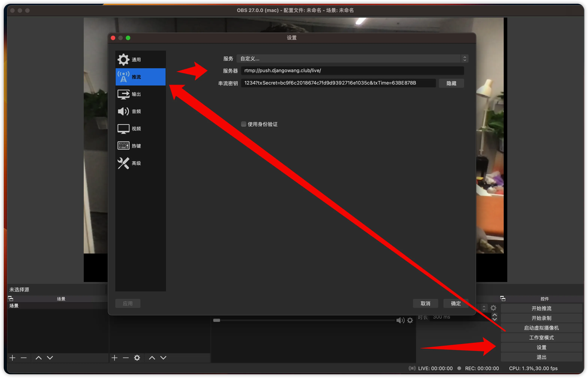Mute audio via mixer speaker icon

[400, 320]
